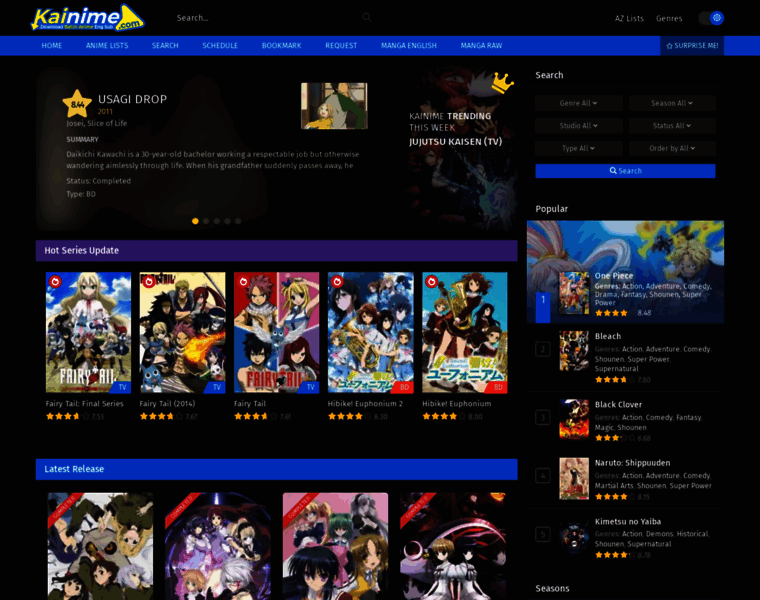Open Anime Lists in the navigation bar
The width and height of the screenshot is (760, 600).
107,46
